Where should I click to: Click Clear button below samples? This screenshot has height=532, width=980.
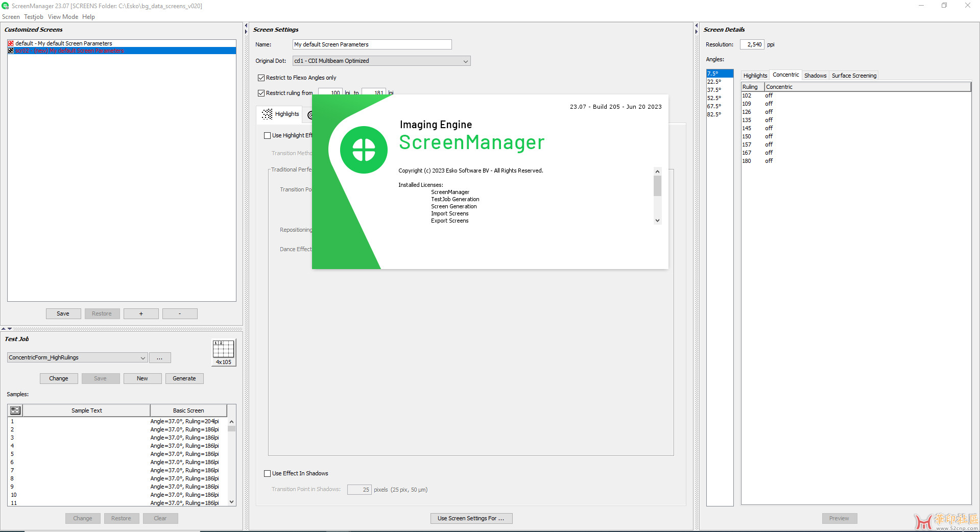tap(160, 518)
